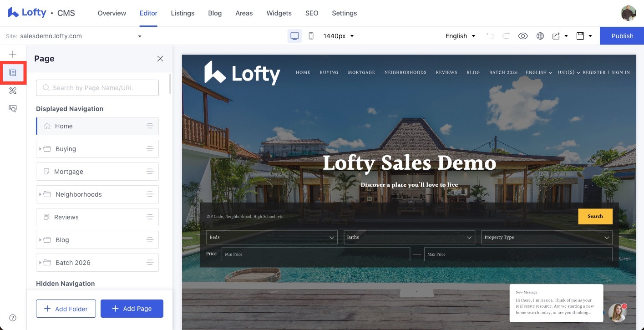
Task: Open the Pages panel sidebar icon
Action: (x=13, y=72)
